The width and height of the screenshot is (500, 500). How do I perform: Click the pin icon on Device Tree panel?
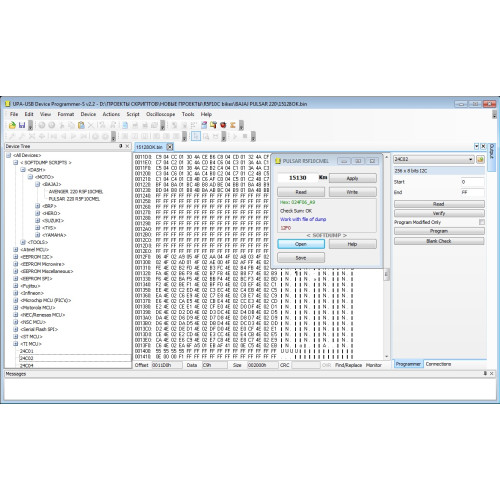(x=121, y=146)
